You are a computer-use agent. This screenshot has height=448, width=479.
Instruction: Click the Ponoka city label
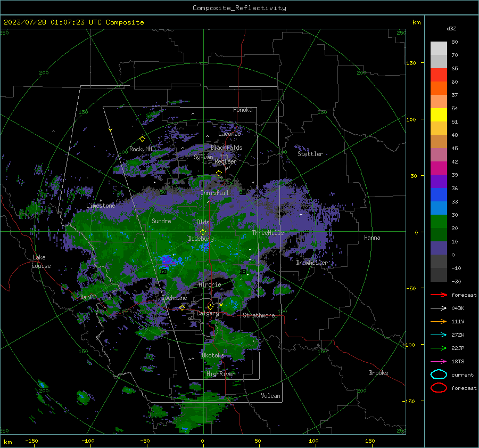pos(243,110)
